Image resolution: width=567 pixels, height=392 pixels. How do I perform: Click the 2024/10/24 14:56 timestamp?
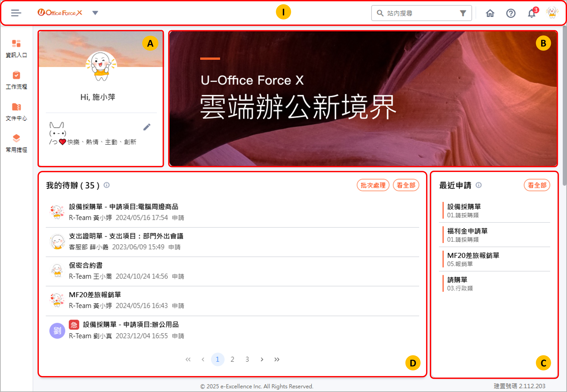(x=142, y=276)
